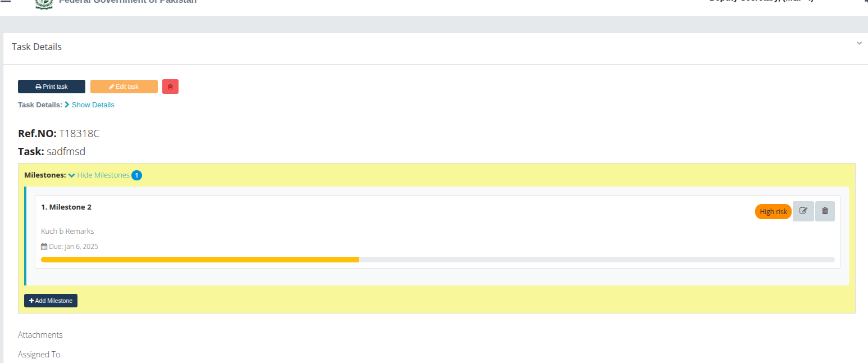
Task: Click the edit icon for Milestone 2
Action: (803, 211)
